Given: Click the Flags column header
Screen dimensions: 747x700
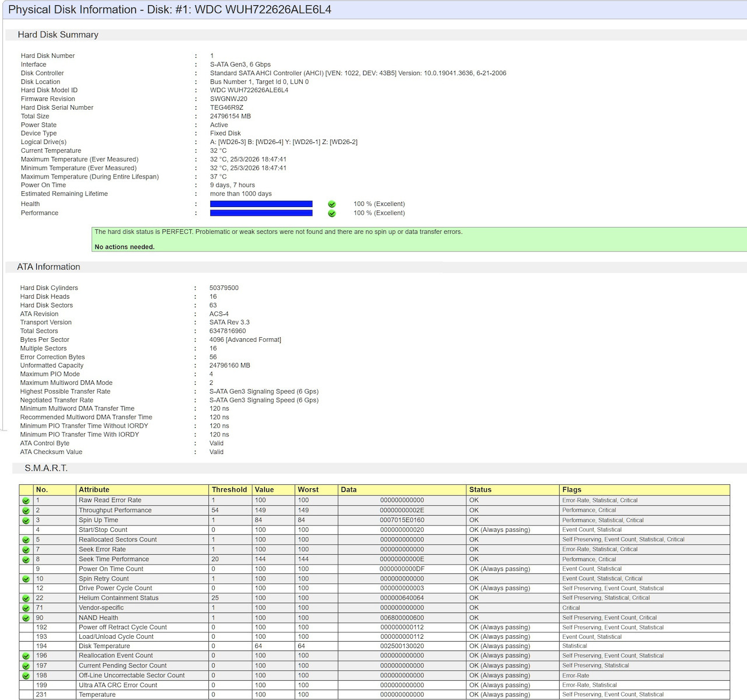Looking at the screenshot, I should click(644, 490).
